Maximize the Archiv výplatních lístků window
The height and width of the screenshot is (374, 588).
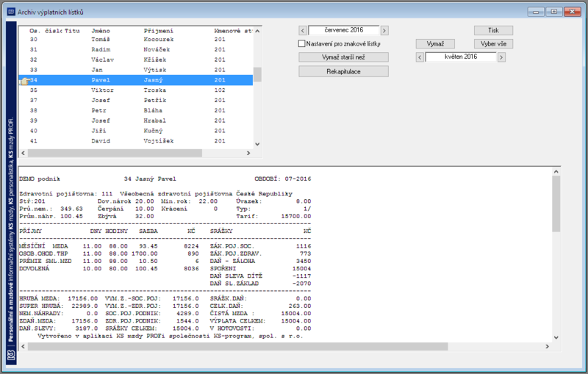click(x=554, y=12)
